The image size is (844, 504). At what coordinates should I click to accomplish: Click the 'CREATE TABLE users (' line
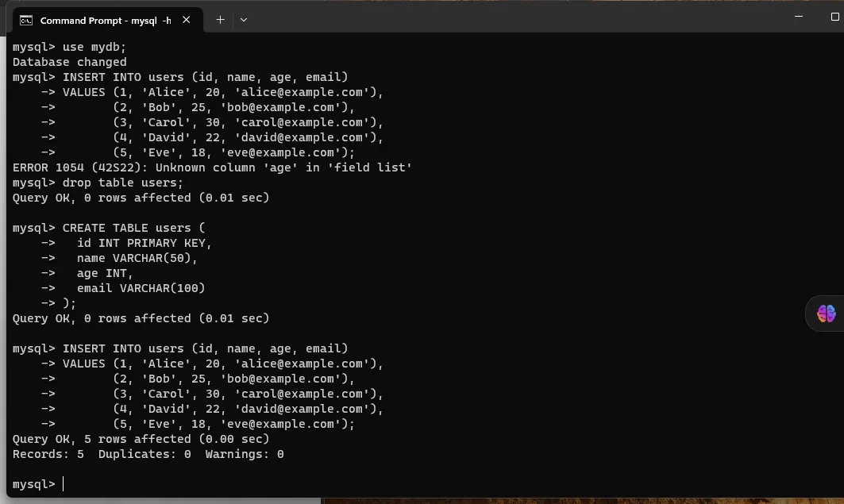(109, 228)
